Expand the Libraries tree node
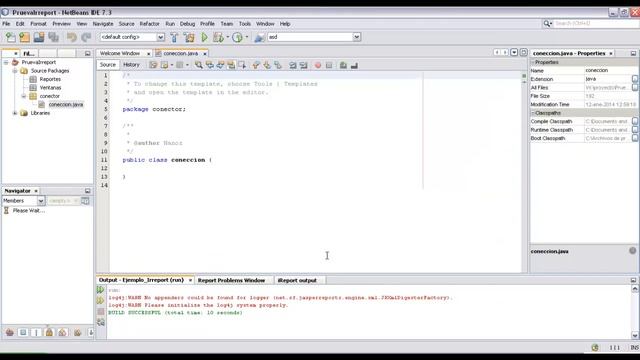This screenshot has width=640, height=360. (x=15, y=113)
